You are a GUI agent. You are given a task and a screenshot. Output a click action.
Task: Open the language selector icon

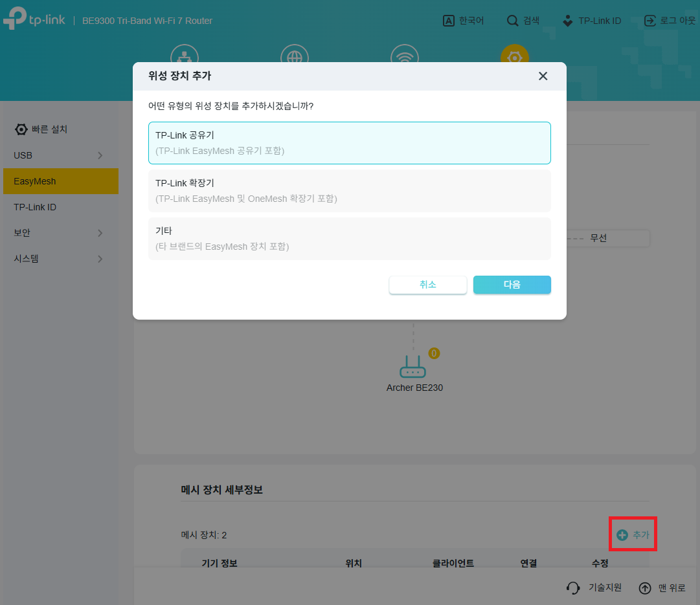coord(448,21)
